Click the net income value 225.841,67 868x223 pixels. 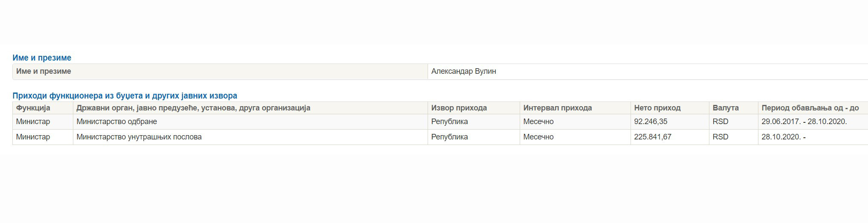653,137
